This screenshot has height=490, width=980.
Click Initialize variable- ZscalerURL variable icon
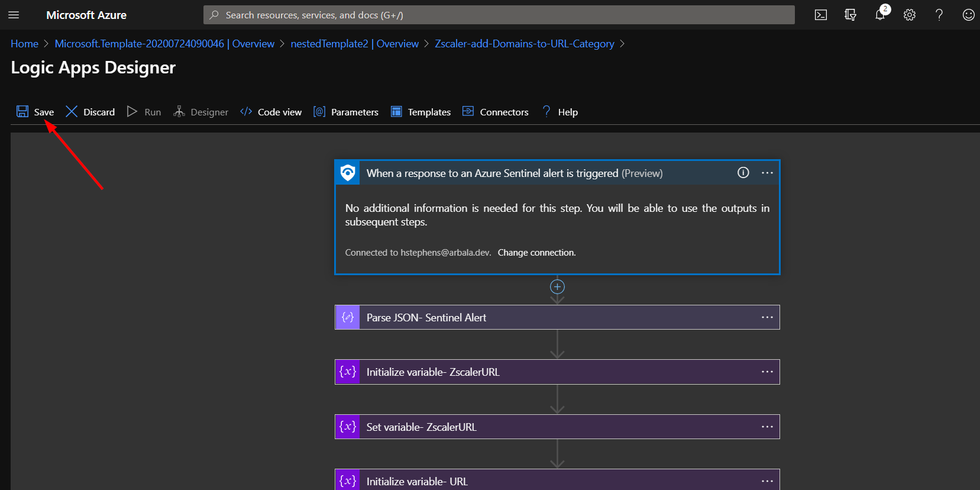[x=348, y=372]
